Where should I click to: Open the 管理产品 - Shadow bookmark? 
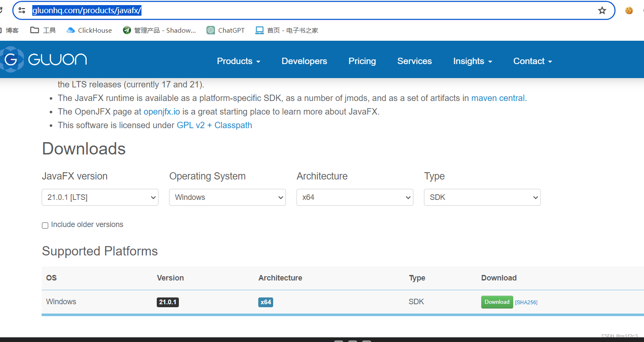(x=159, y=30)
